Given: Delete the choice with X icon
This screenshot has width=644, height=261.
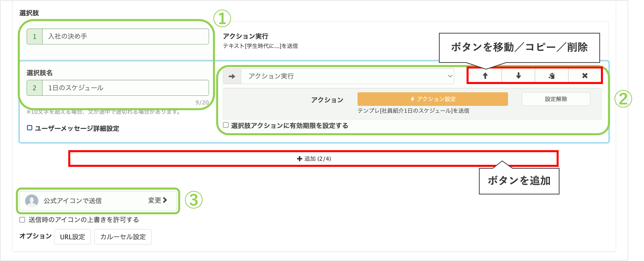Looking at the screenshot, I should click(585, 76).
